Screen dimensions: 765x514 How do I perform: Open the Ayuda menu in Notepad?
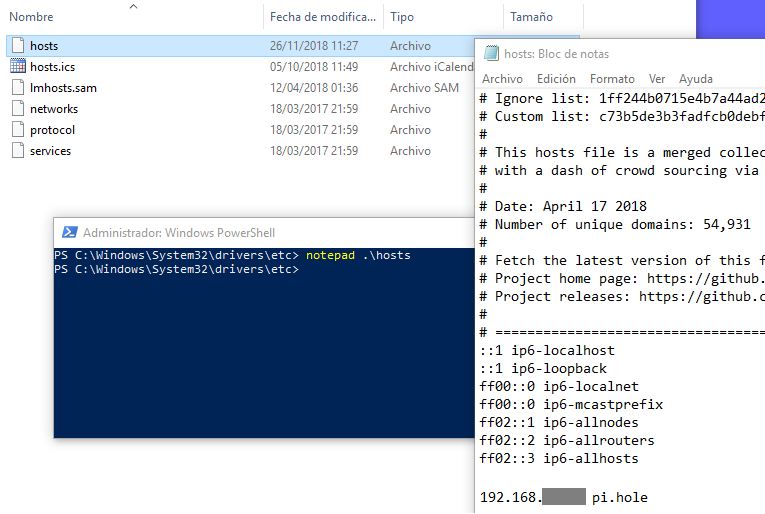[x=696, y=79]
